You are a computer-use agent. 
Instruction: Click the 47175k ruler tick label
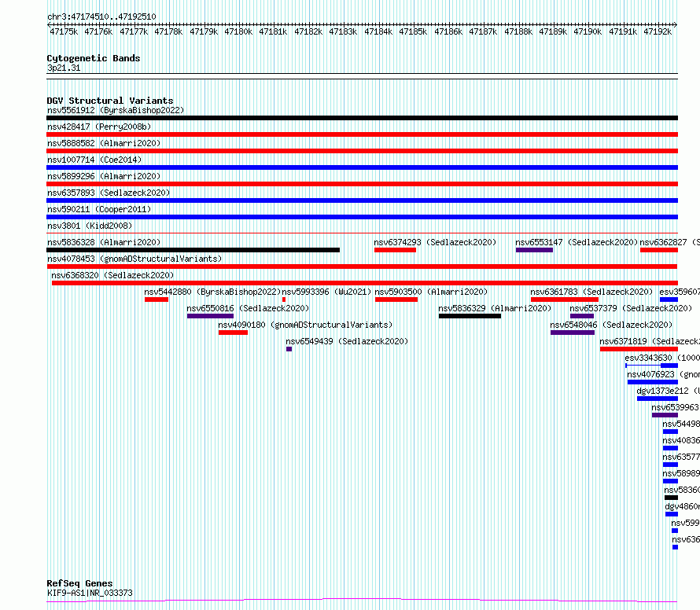click(64, 31)
